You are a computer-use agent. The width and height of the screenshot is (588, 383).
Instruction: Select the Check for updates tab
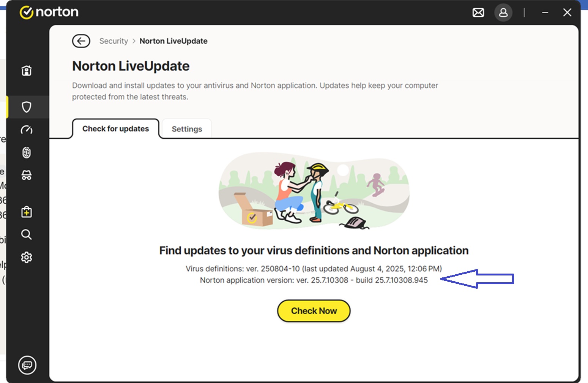(115, 129)
